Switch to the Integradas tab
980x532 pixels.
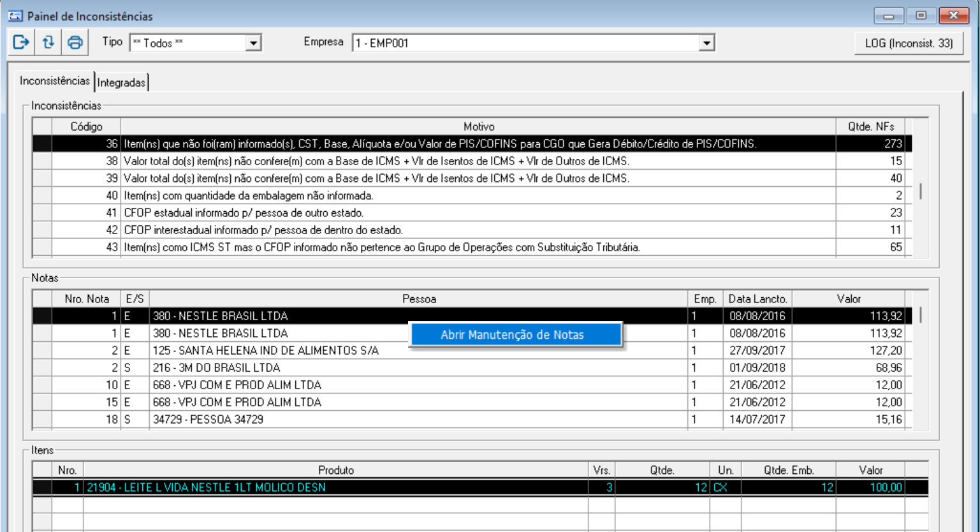[x=121, y=82]
